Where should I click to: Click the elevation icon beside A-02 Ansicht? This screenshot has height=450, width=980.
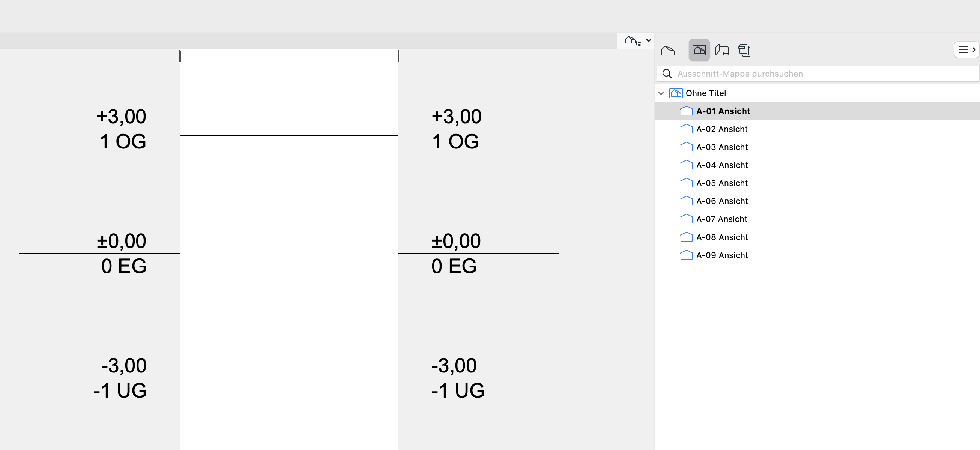(x=686, y=129)
